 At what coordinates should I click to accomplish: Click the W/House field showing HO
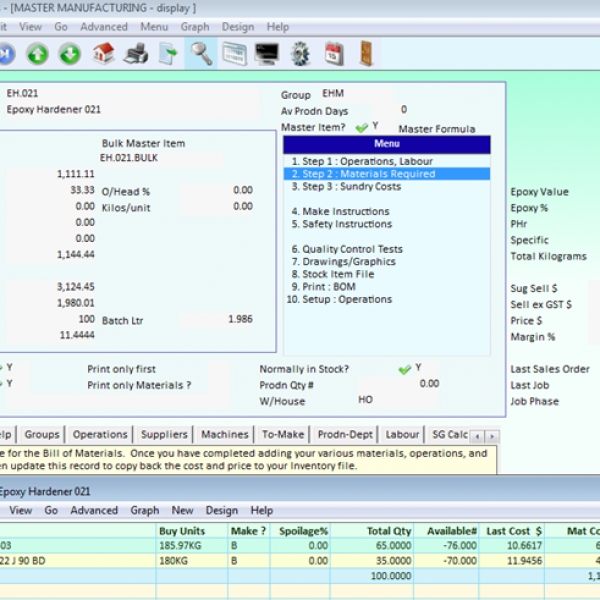398,400
